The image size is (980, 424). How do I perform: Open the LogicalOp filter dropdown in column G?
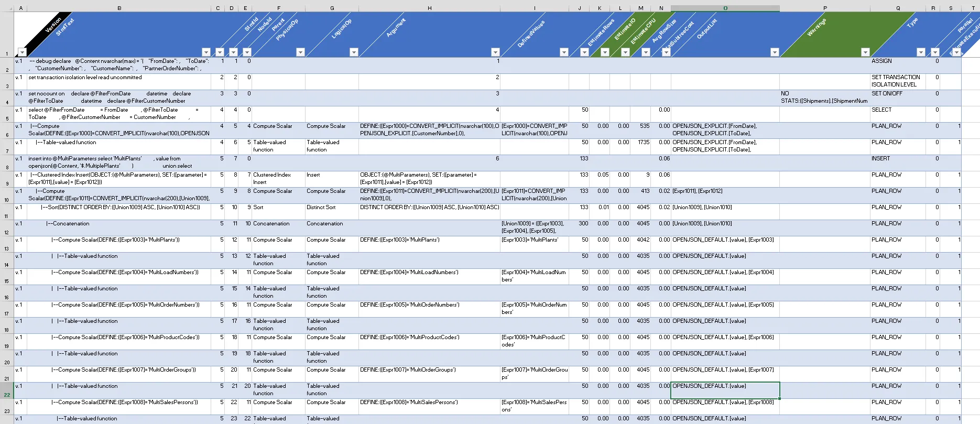click(354, 52)
